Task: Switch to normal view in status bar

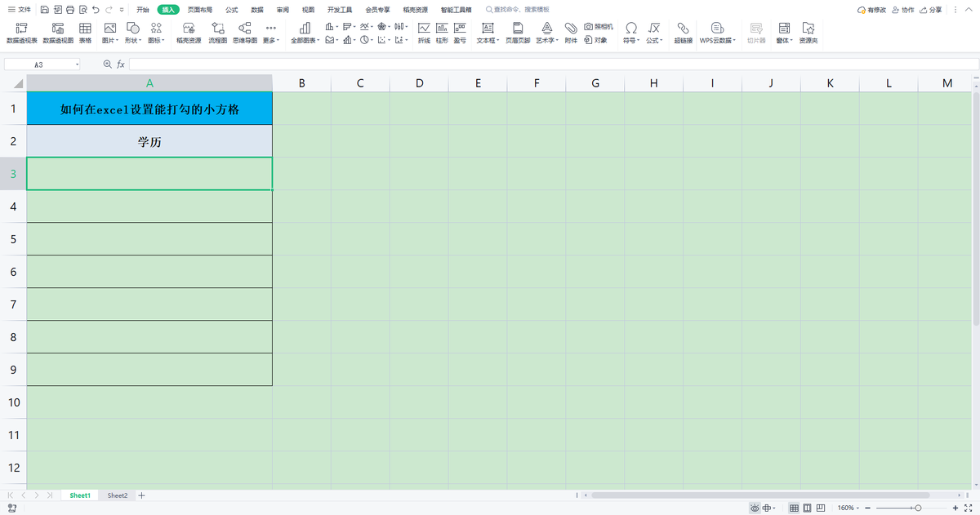Action: coord(794,508)
